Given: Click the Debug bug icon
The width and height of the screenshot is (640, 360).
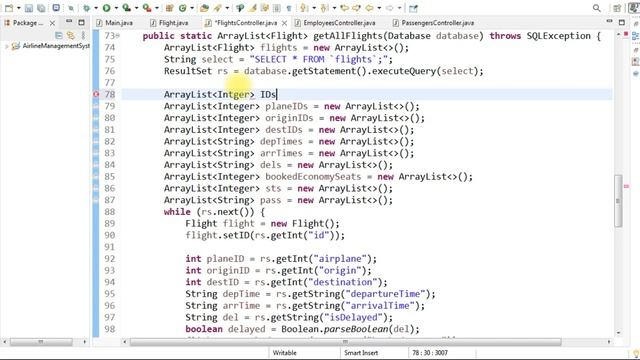Looking at the screenshot, I should click(87, 8).
